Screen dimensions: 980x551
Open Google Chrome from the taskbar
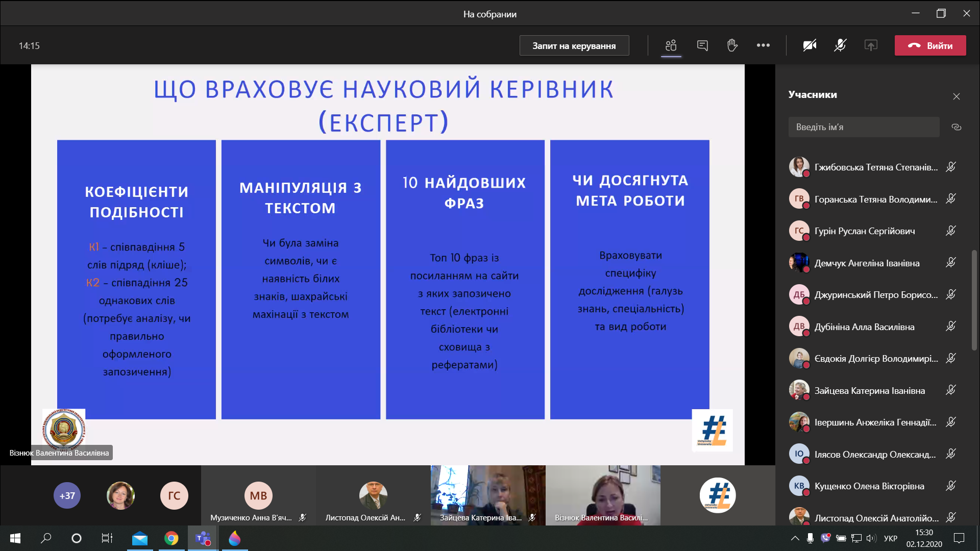click(x=171, y=538)
